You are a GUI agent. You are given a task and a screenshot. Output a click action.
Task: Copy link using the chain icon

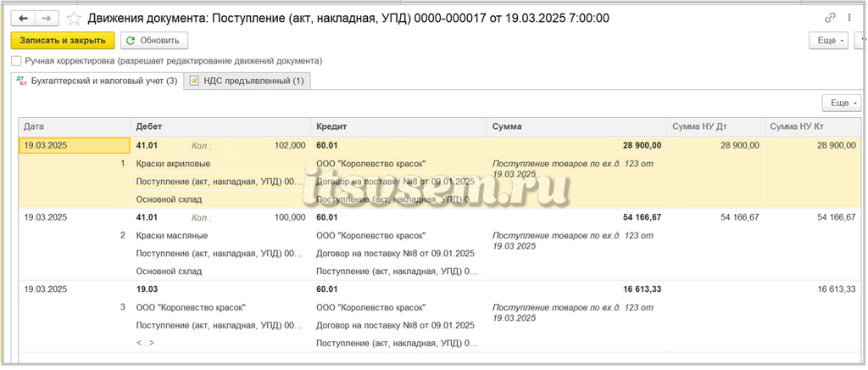coord(830,18)
